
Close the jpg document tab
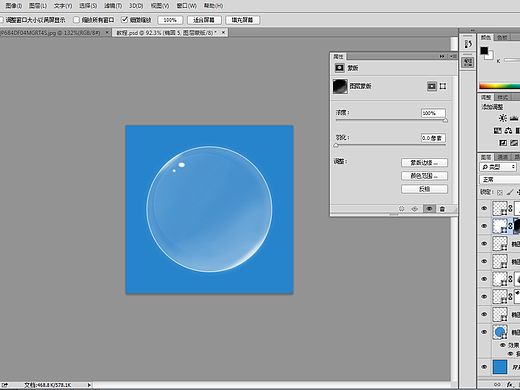click(x=107, y=32)
